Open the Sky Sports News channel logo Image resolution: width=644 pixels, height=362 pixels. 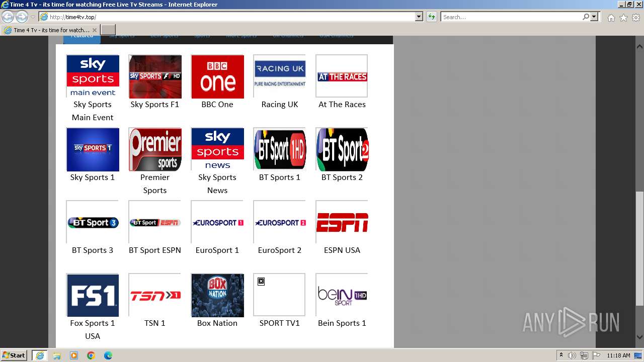[217, 149]
